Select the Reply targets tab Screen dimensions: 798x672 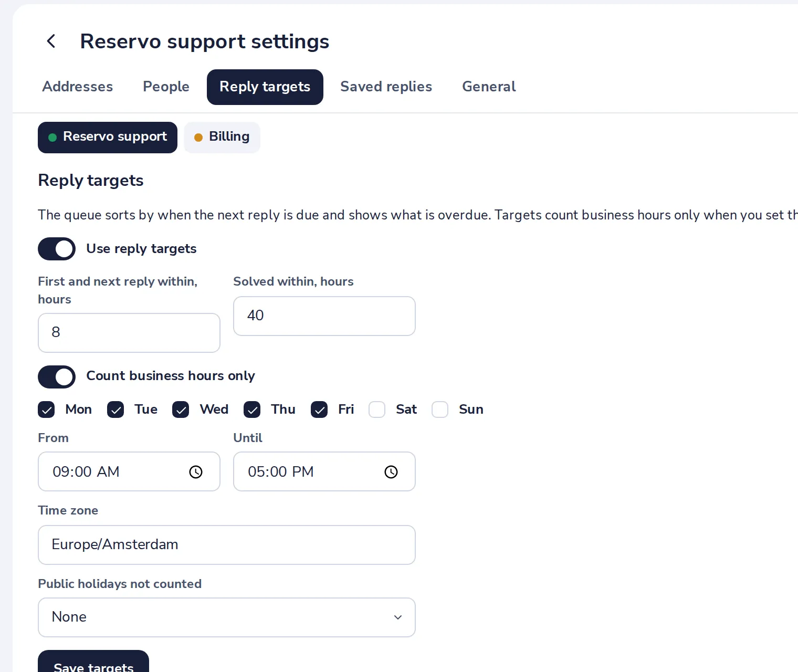point(265,87)
